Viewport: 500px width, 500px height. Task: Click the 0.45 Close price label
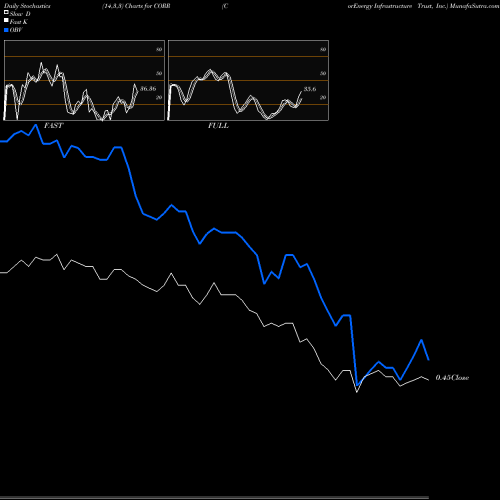click(452, 378)
